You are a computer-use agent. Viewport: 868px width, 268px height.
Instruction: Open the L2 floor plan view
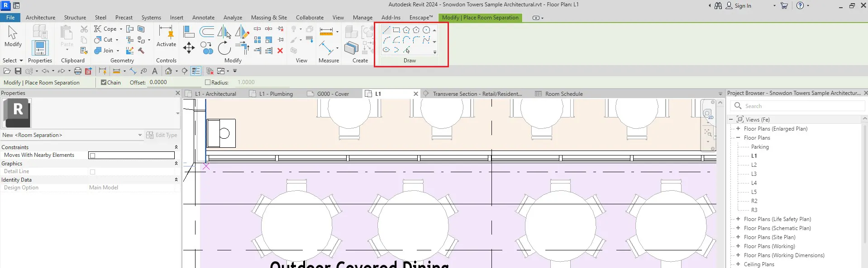[754, 165]
